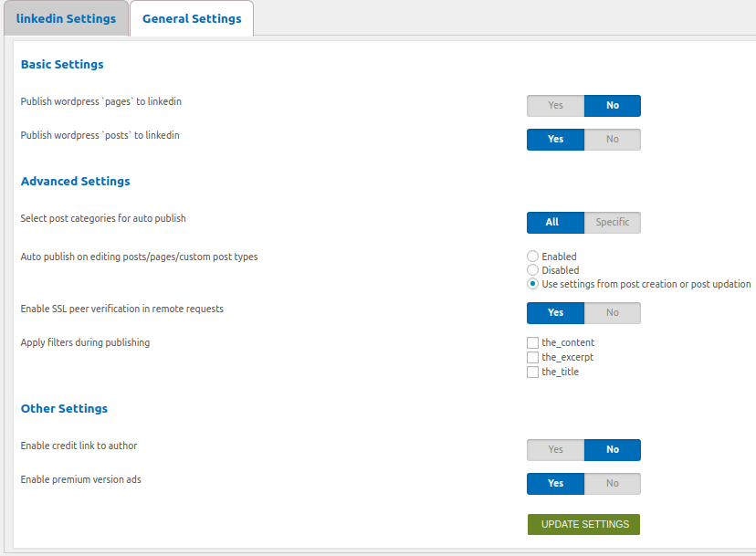
Task: Check the the_title publishing filter
Action: coord(532,372)
